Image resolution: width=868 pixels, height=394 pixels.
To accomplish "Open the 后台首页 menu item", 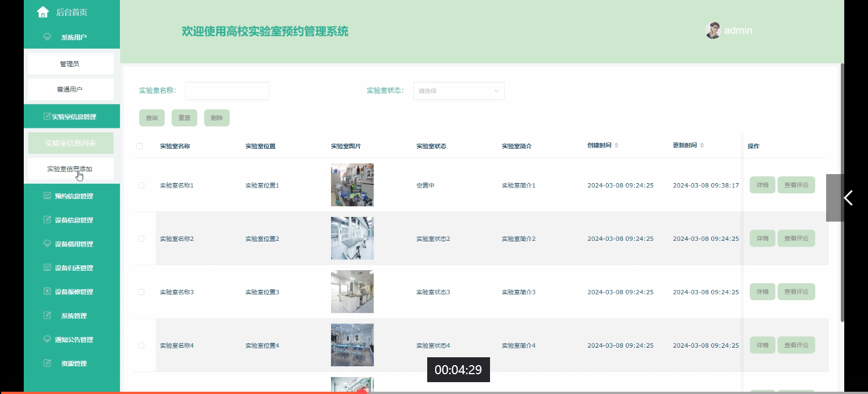I will point(72,12).
